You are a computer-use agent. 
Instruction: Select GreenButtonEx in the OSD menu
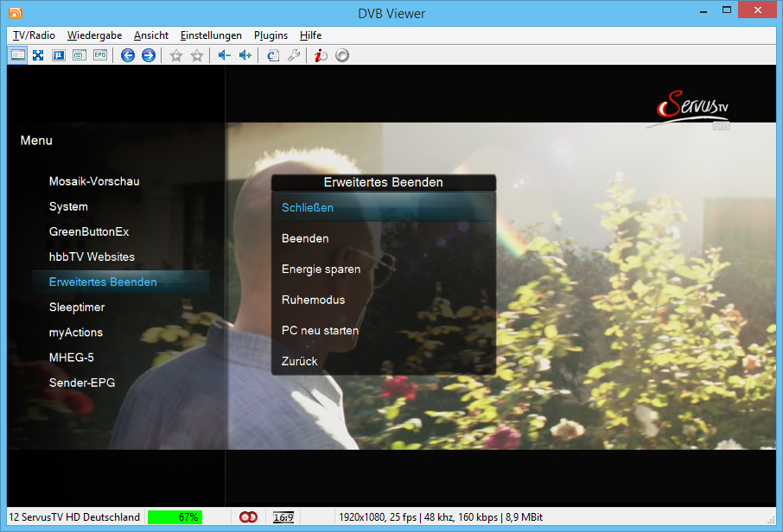(89, 231)
